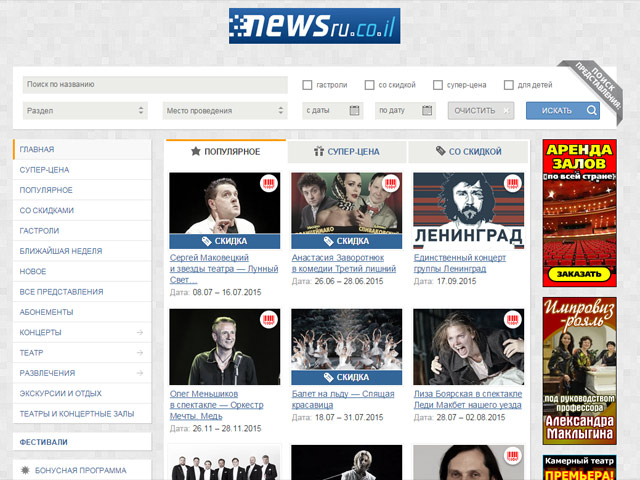Open 'Анастасия Заворотнюк в комедии Третий лишний' link
This screenshot has width=640, height=480.
pyautogui.click(x=344, y=263)
